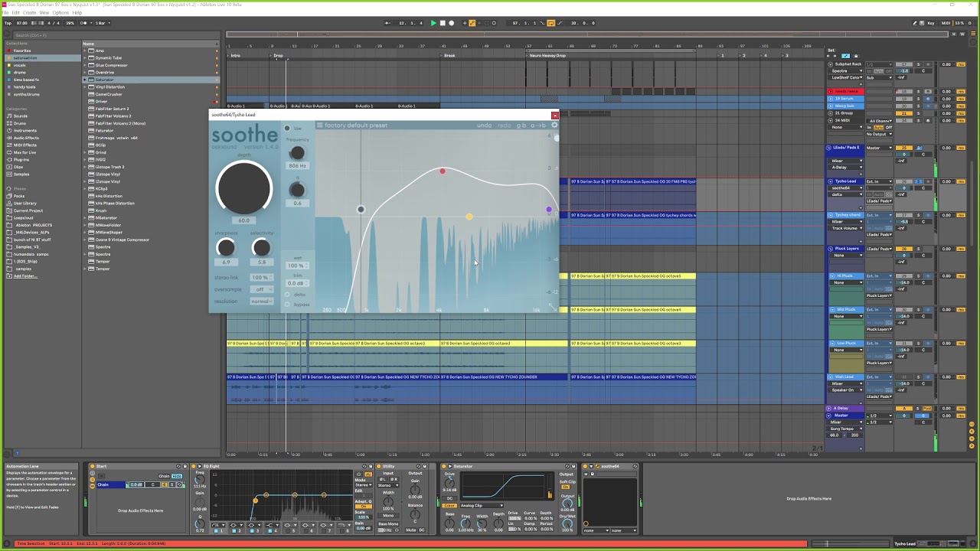Image resolution: width=980 pixels, height=551 pixels.
Task: Open the Create menu
Action: pyautogui.click(x=29, y=12)
